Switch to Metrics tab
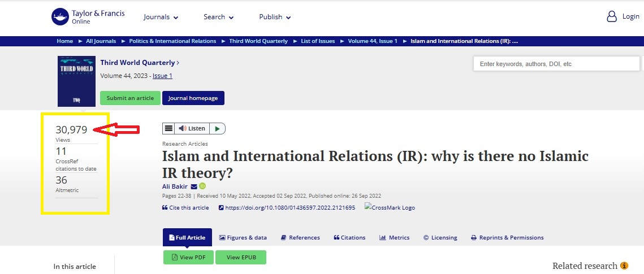 pos(394,237)
